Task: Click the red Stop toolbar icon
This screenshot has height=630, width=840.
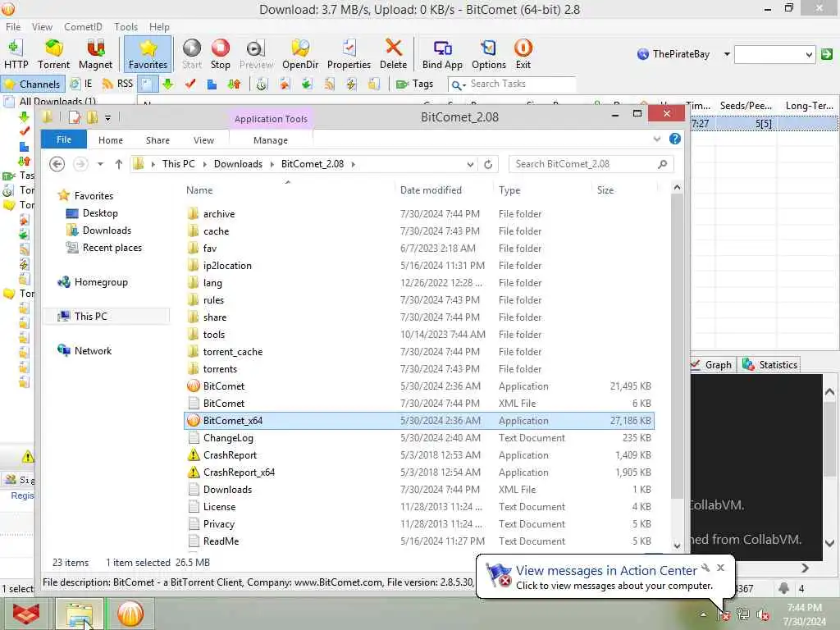Action: click(x=220, y=54)
